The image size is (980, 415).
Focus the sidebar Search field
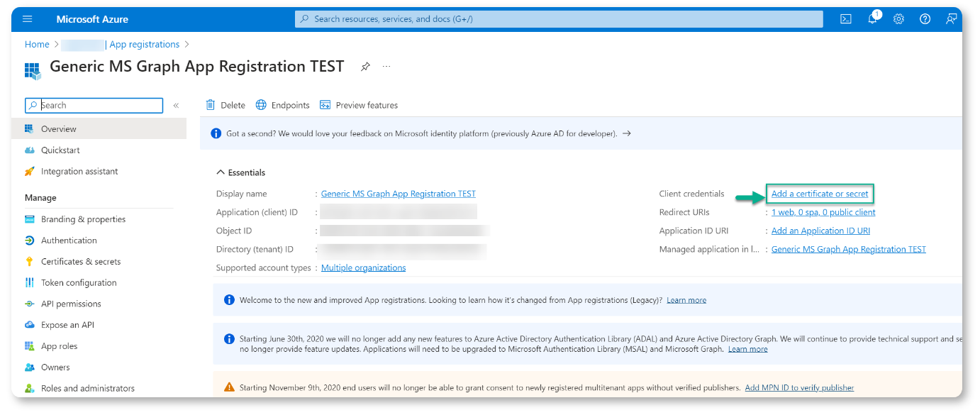(94, 106)
